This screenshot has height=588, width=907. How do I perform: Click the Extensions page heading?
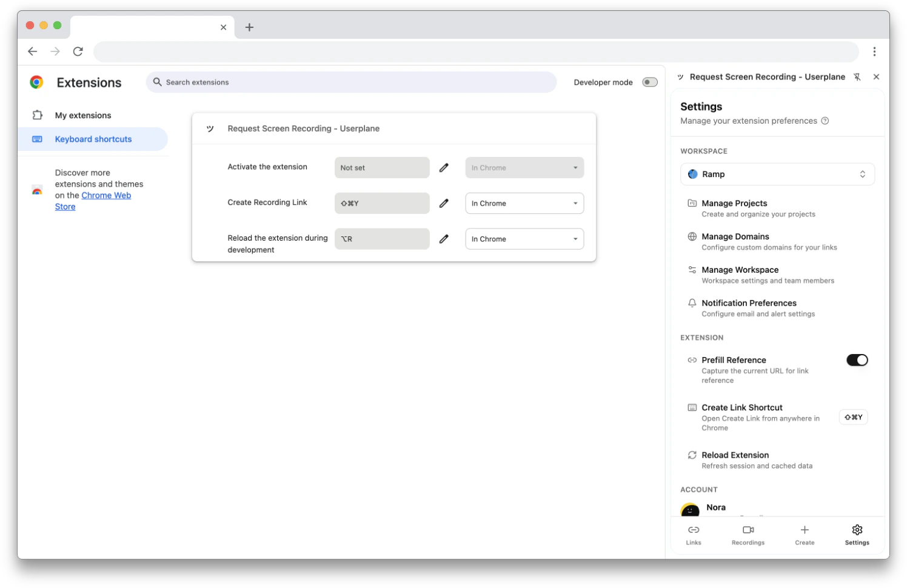89,82
